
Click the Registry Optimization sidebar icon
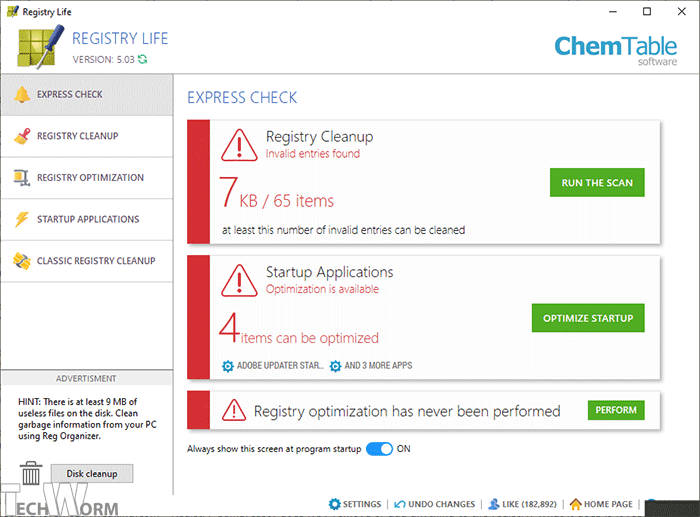(x=21, y=178)
